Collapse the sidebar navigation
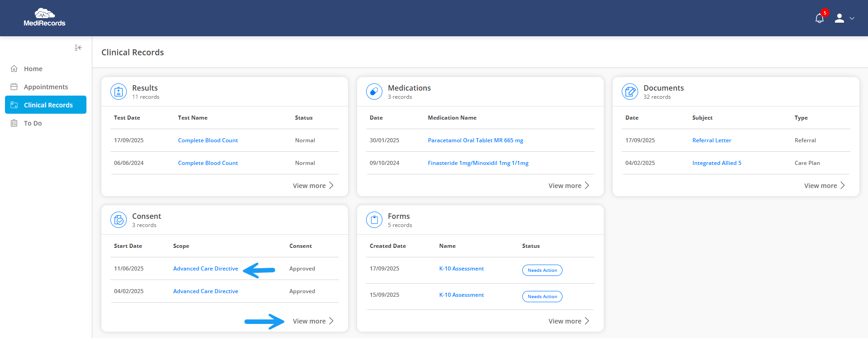This screenshot has width=868, height=338. [78, 48]
